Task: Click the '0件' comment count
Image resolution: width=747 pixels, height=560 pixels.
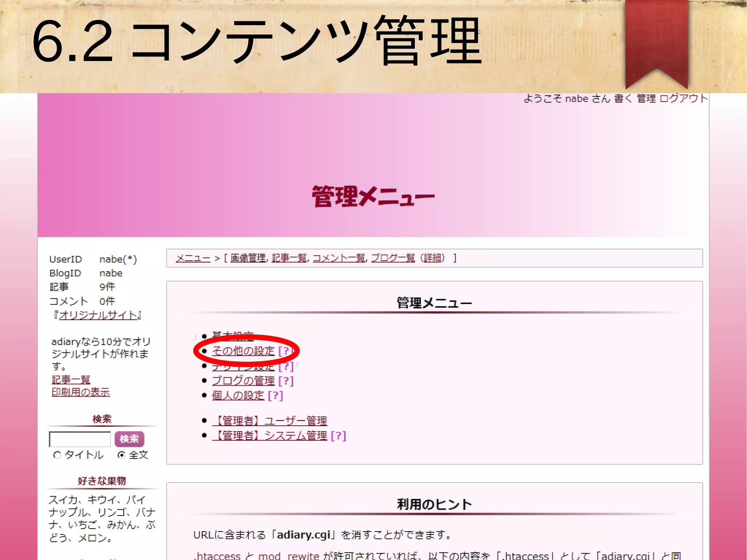Action: click(107, 301)
